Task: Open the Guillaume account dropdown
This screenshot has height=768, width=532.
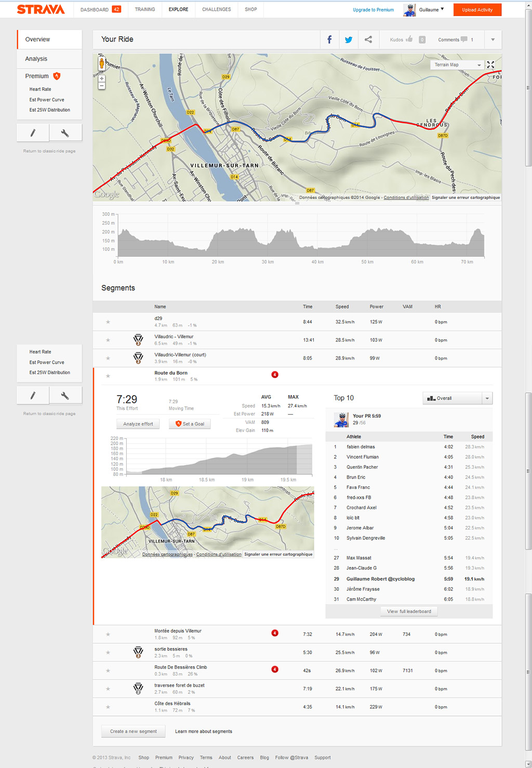Action: point(432,9)
